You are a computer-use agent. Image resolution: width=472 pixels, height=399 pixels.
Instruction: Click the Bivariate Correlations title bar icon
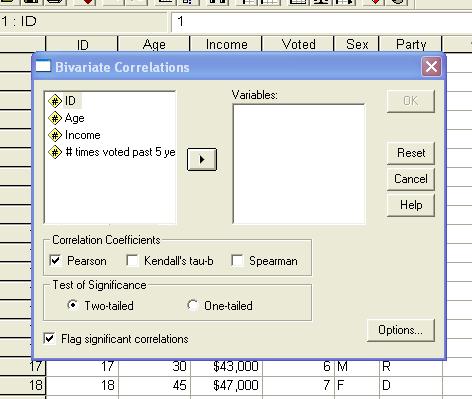pos(43,66)
